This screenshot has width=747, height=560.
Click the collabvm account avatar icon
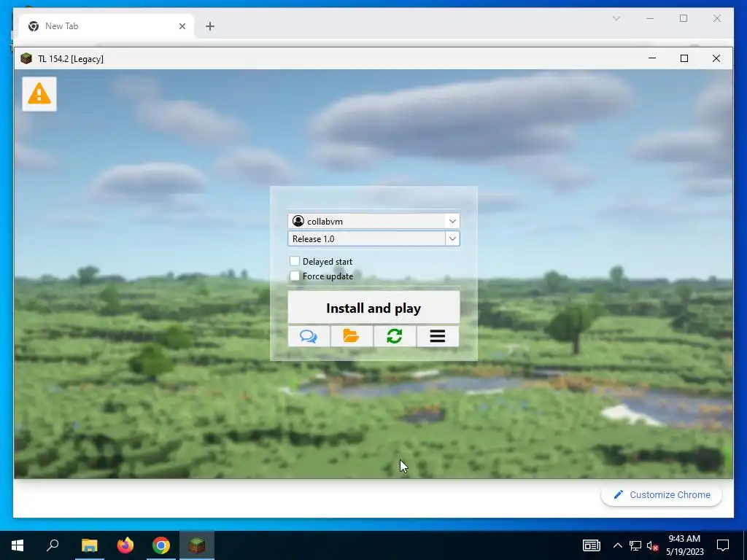coord(298,221)
